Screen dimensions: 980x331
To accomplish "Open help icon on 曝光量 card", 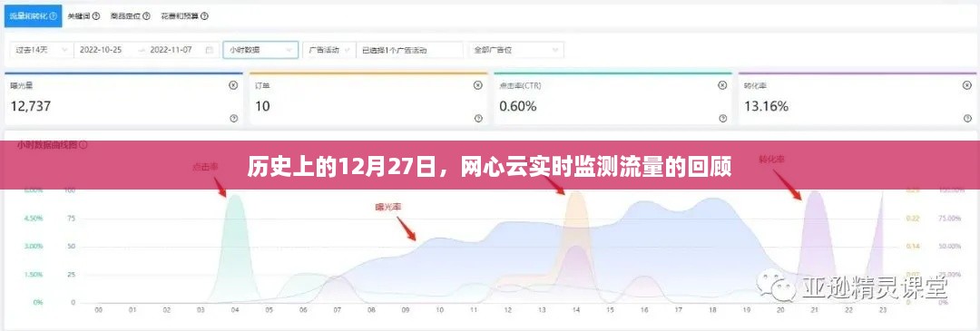I will pyautogui.click(x=234, y=118).
